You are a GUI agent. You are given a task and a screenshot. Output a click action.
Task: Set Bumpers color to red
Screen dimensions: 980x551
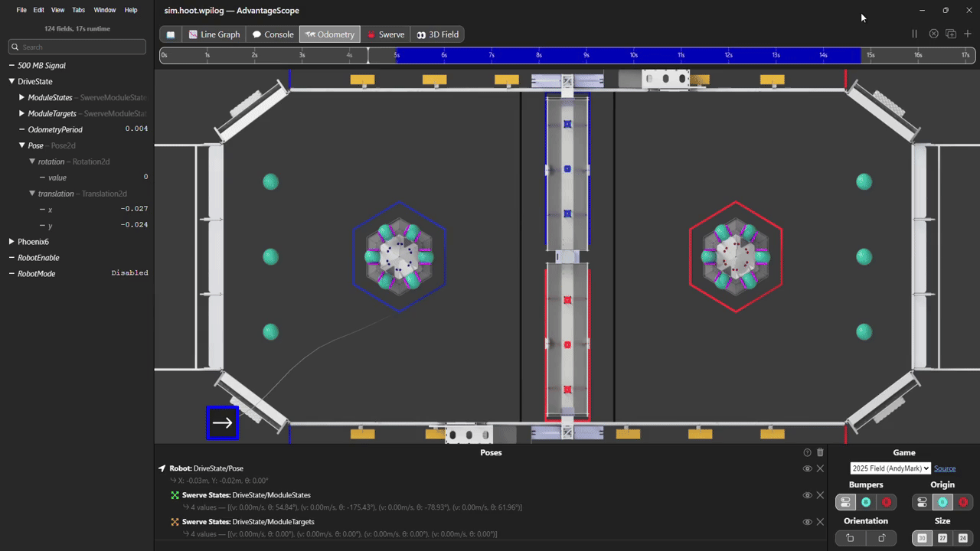click(x=887, y=502)
